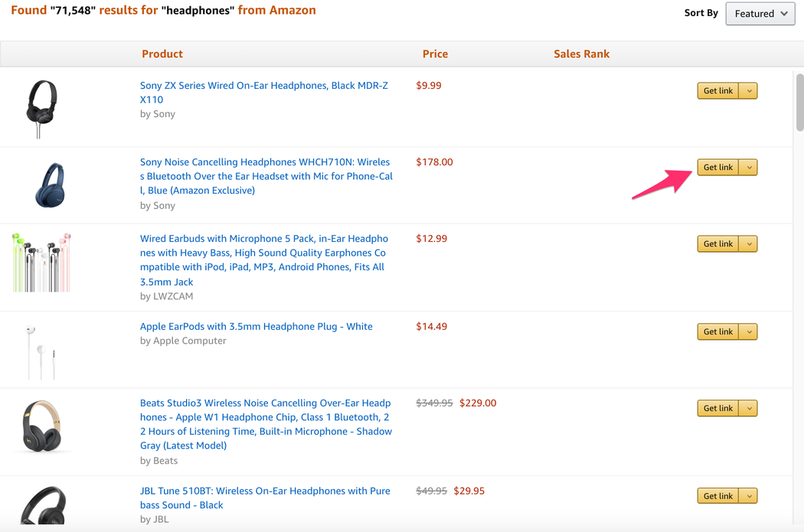Expand Get link options for Sony ZX Series
Viewport: 804px width, 532px height.
click(749, 91)
